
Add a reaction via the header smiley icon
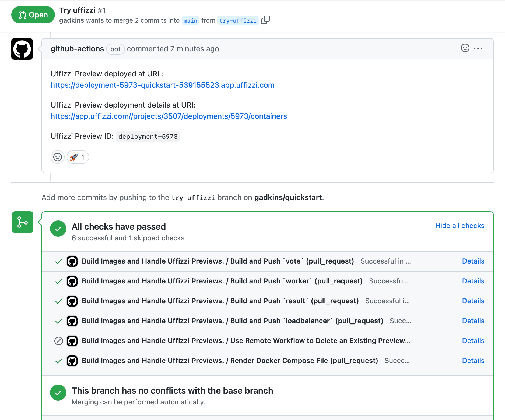[465, 48]
